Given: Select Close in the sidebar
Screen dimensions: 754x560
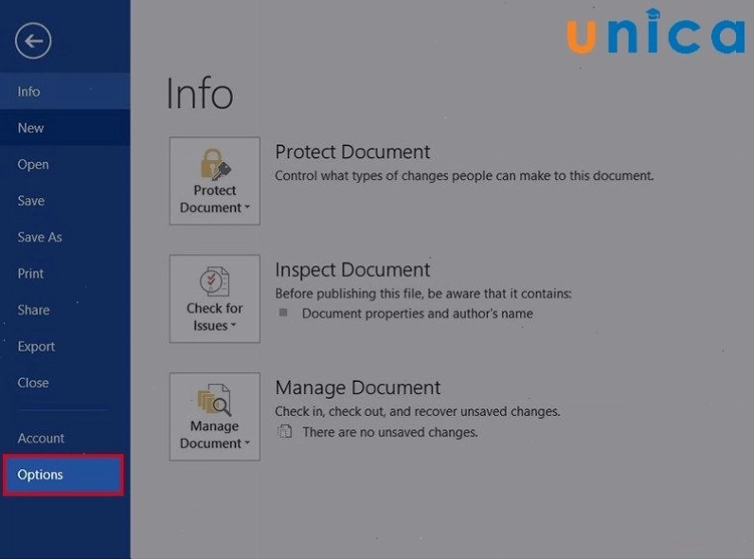Looking at the screenshot, I should [x=65, y=383].
